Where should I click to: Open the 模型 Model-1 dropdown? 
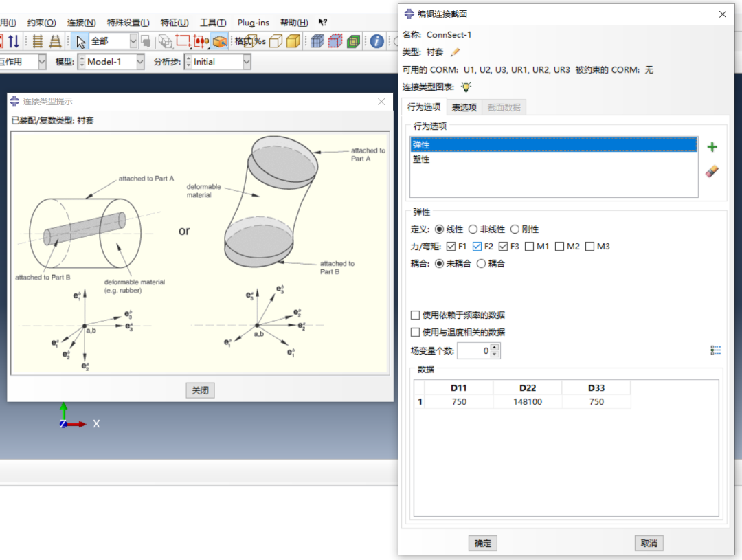pos(140,62)
